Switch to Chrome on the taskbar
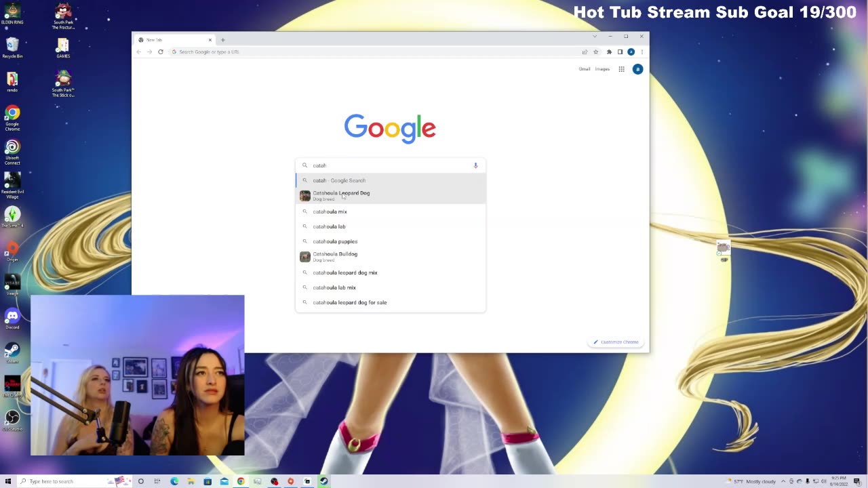Image resolution: width=868 pixels, height=488 pixels. 241,481
